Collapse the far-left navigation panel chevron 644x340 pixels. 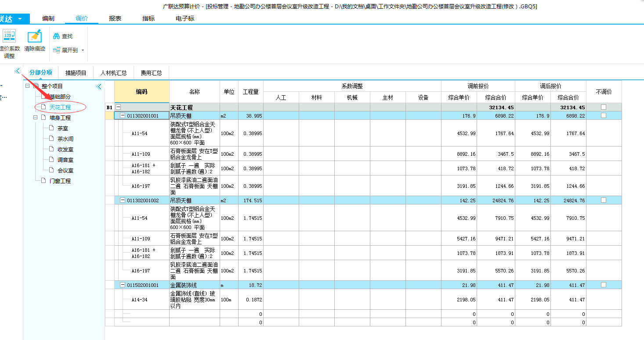(x=17, y=71)
